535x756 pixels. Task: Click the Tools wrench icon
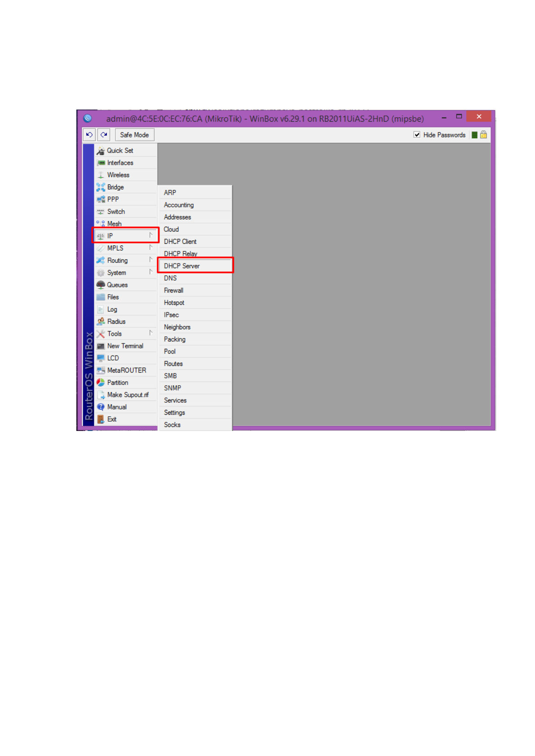(x=101, y=334)
